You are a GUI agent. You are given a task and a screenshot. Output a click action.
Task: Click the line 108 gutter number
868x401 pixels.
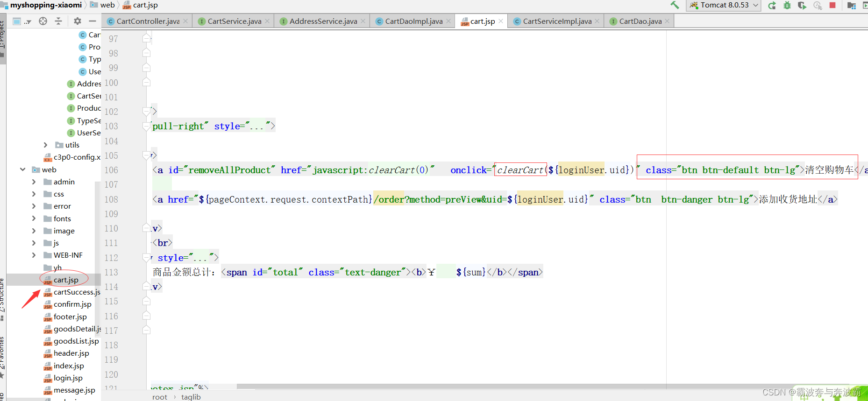coord(111,199)
